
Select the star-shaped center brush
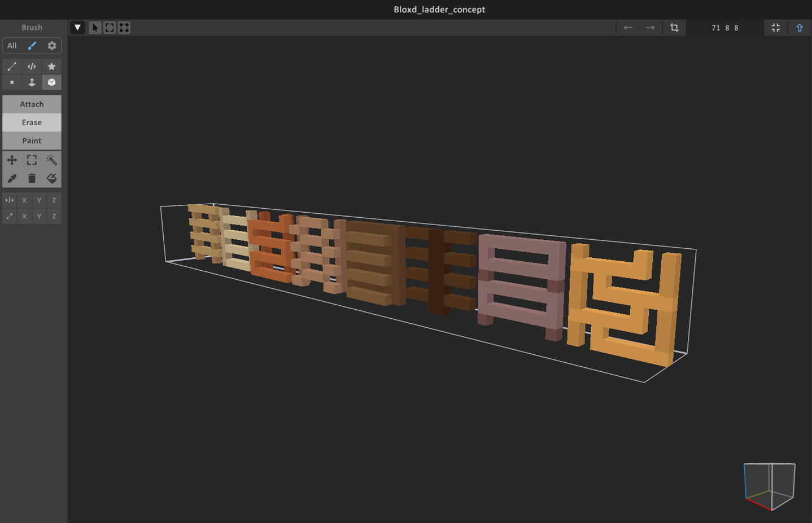51,67
